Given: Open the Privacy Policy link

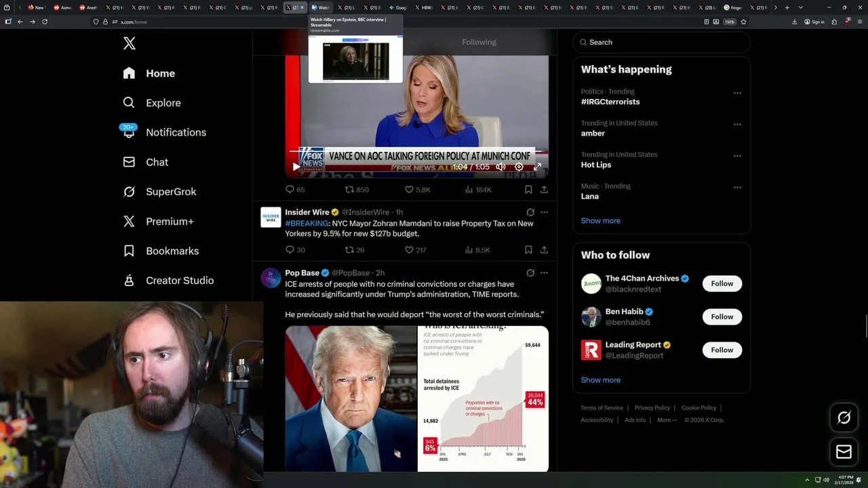Looking at the screenshot, I should 652,408.
